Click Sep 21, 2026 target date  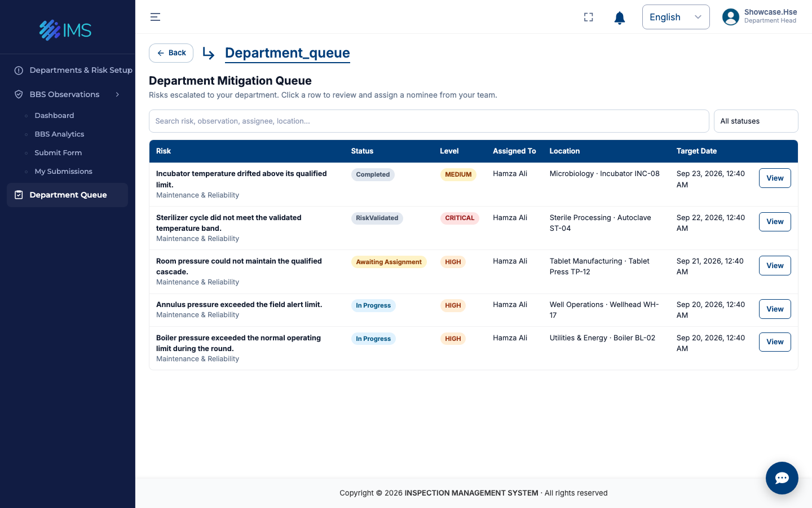click(x=710, y=266)
